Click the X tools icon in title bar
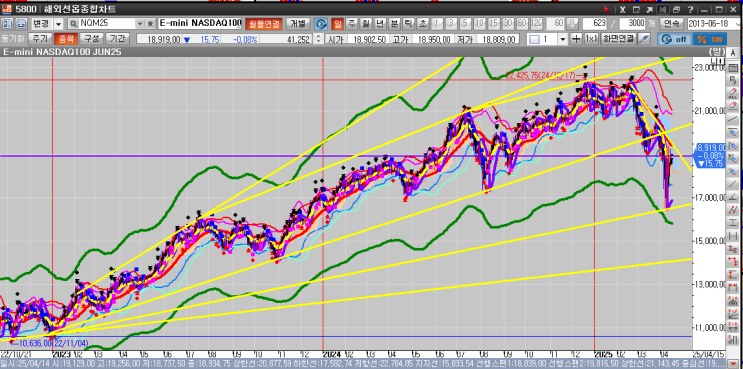 (x=623, y=9)
